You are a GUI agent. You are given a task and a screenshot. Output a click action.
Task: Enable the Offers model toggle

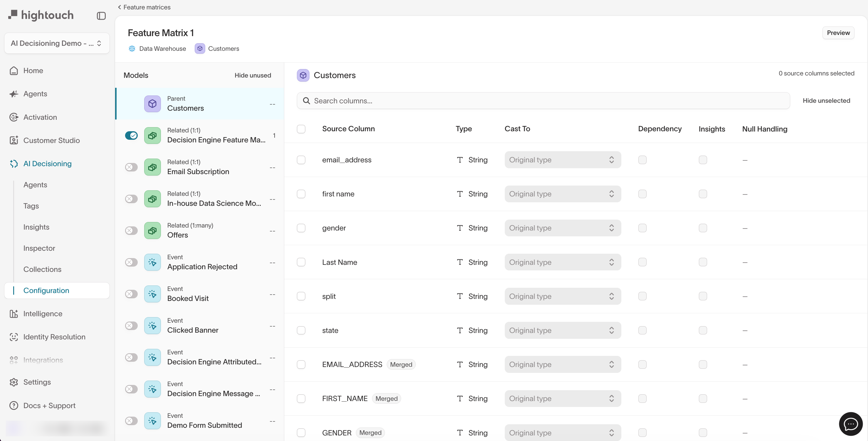pos(131,230)
